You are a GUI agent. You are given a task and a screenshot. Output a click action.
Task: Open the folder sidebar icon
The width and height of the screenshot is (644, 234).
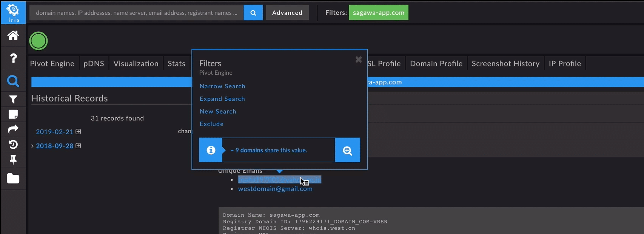click(13, 179)
